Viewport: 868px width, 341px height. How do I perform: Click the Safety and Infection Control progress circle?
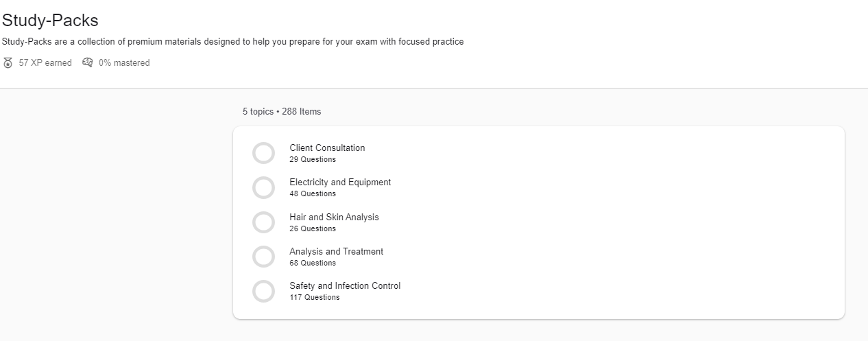(263, 291)
